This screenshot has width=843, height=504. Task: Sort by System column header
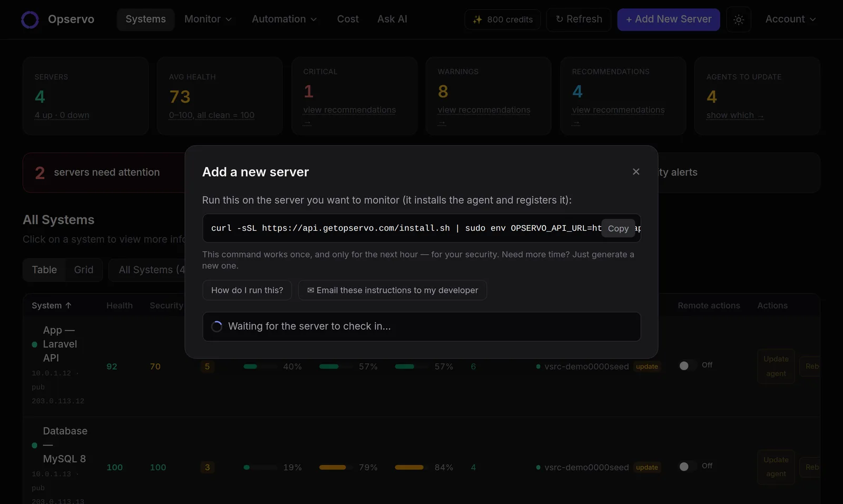[x=51, y=305]
